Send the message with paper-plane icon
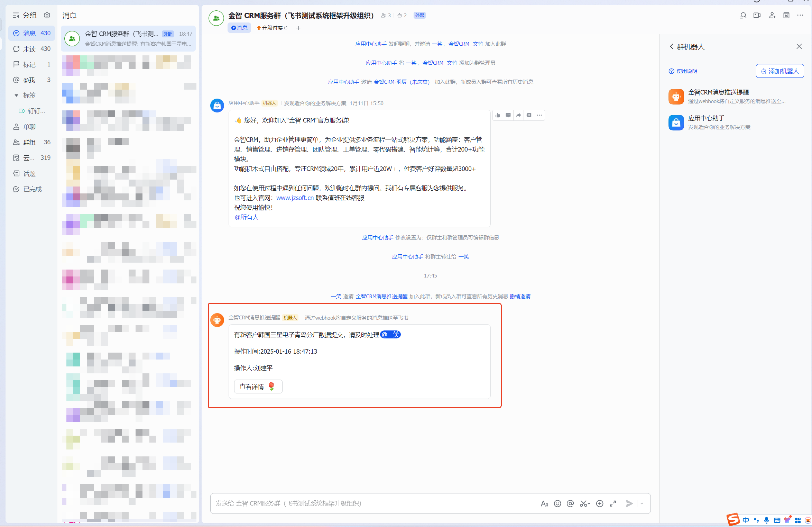Viewport: 812px width, 527px height. point(629,503)
